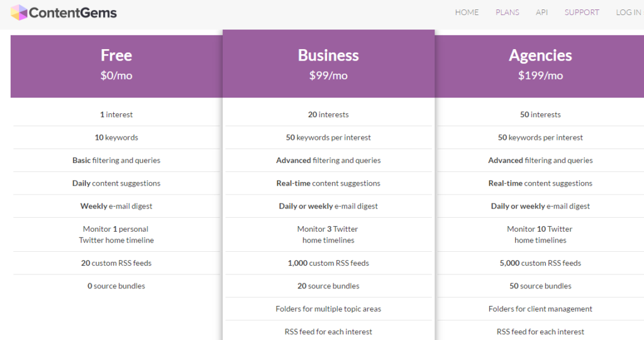Click the ContentGems gem logo icon
644x340 pixels.
(x=19, y=13)
